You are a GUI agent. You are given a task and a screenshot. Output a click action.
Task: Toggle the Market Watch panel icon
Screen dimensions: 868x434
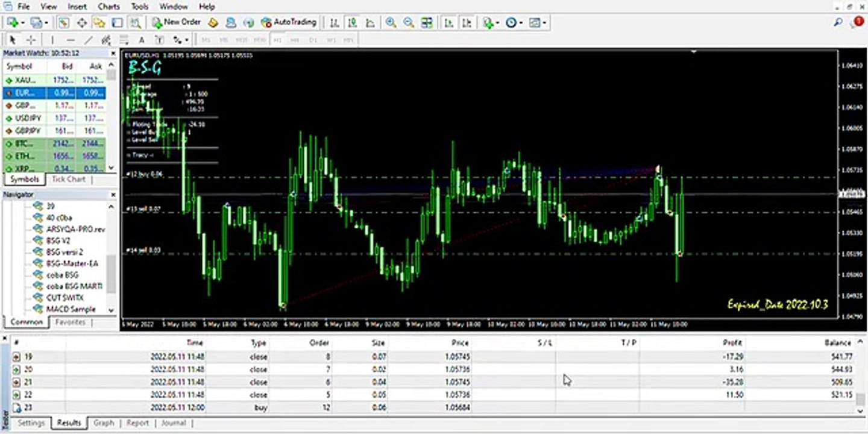(x=63, y=22)
